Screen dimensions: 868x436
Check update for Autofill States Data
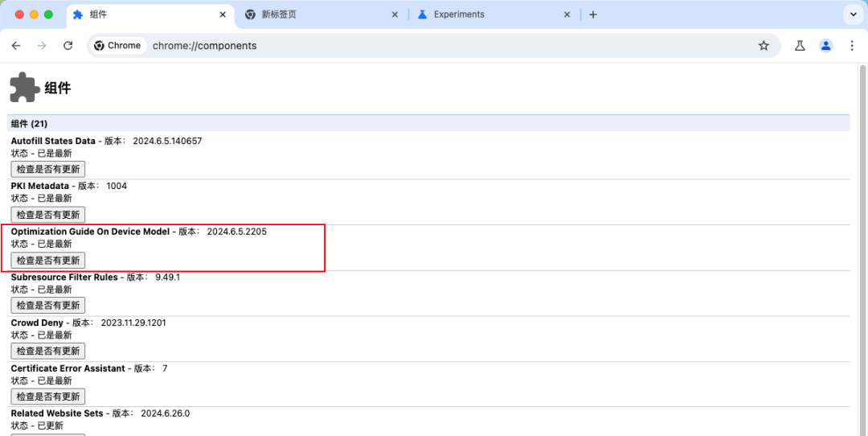(48, 169)
